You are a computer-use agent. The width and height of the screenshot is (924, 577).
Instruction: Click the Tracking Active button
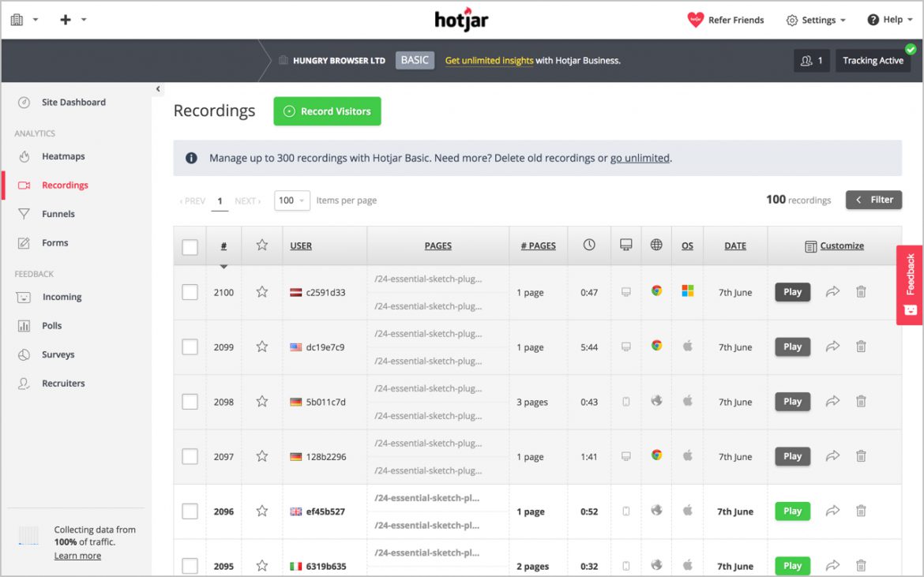coord(873,61)
